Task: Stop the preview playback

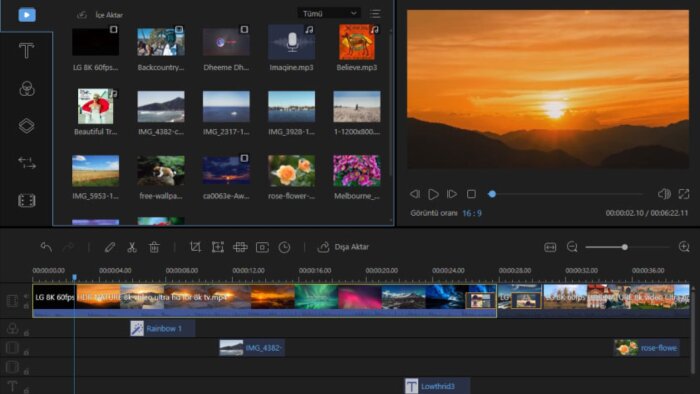Action: [471, 194]
